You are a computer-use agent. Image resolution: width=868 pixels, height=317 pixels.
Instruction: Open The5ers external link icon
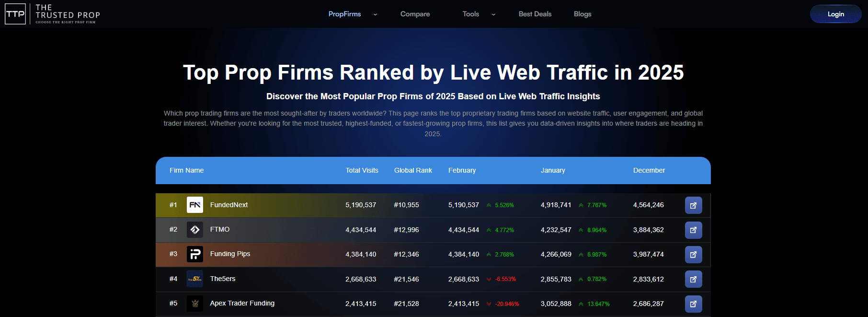pyautogui.click(x=693, y=279)
